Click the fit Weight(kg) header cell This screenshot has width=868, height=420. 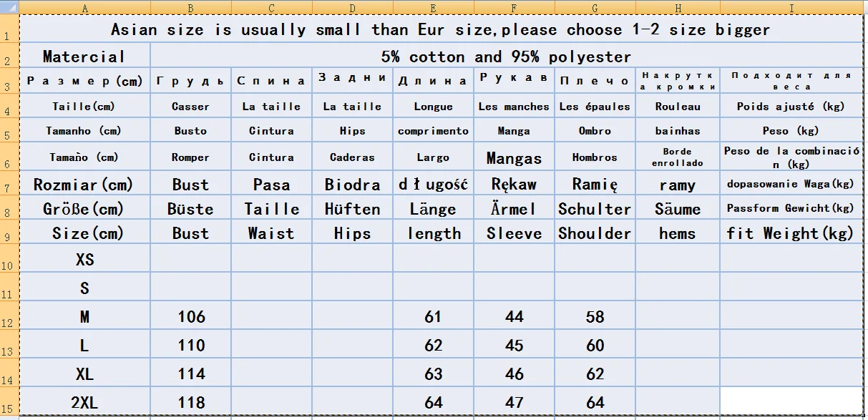tap(791, 233)
